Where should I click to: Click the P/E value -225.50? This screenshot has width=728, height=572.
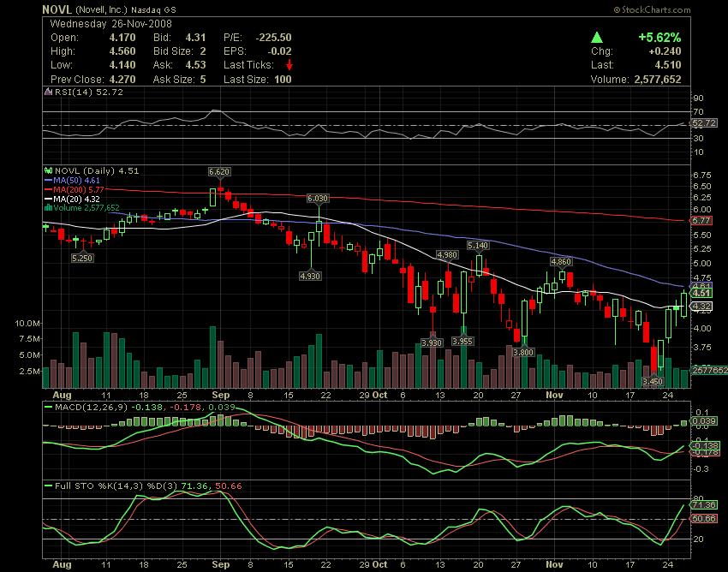pos(273,38)
